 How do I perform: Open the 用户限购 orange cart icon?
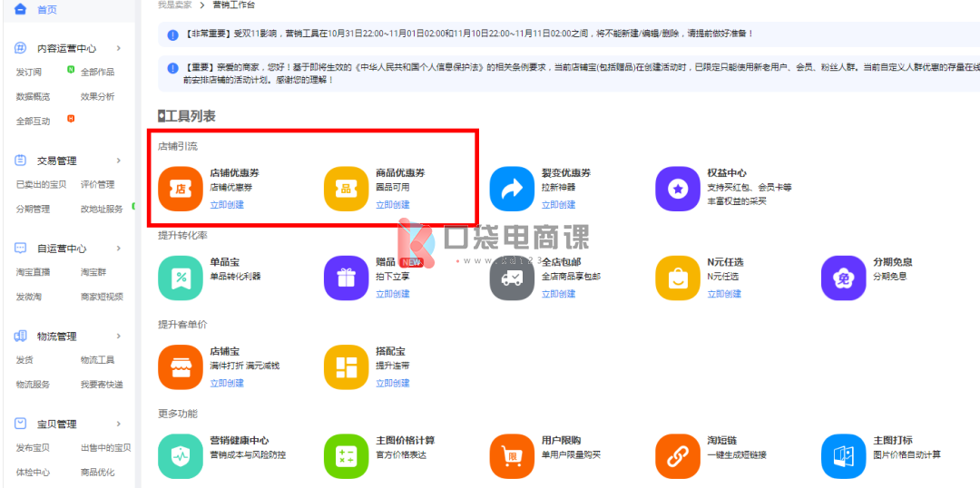point(512,456)
